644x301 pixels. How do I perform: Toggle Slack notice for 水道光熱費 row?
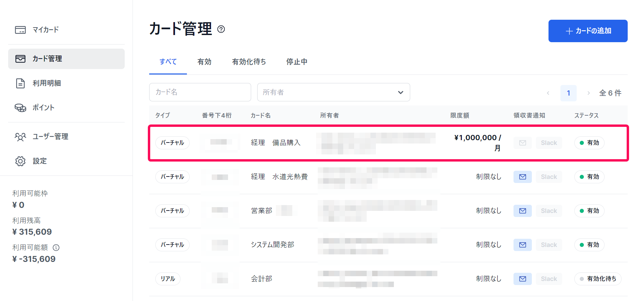coord(549,177)
